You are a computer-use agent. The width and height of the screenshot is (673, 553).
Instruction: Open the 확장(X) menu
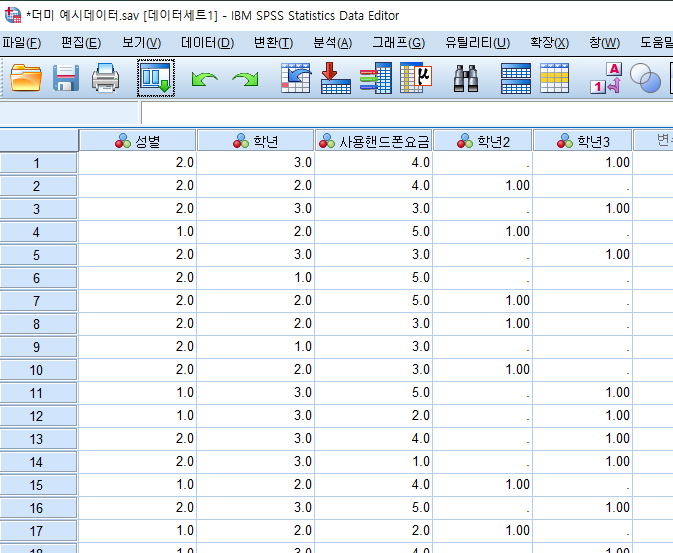pyautogui.click(x=549, y=43)
